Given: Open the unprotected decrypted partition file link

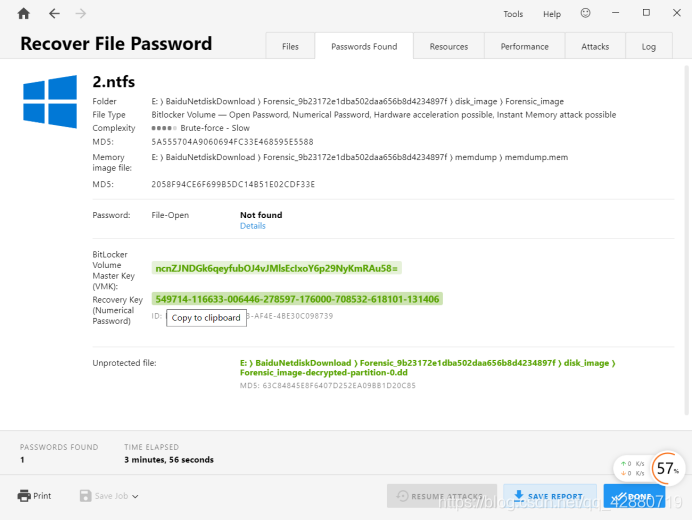Looking at the screenshot, I should tap(427, 367).
